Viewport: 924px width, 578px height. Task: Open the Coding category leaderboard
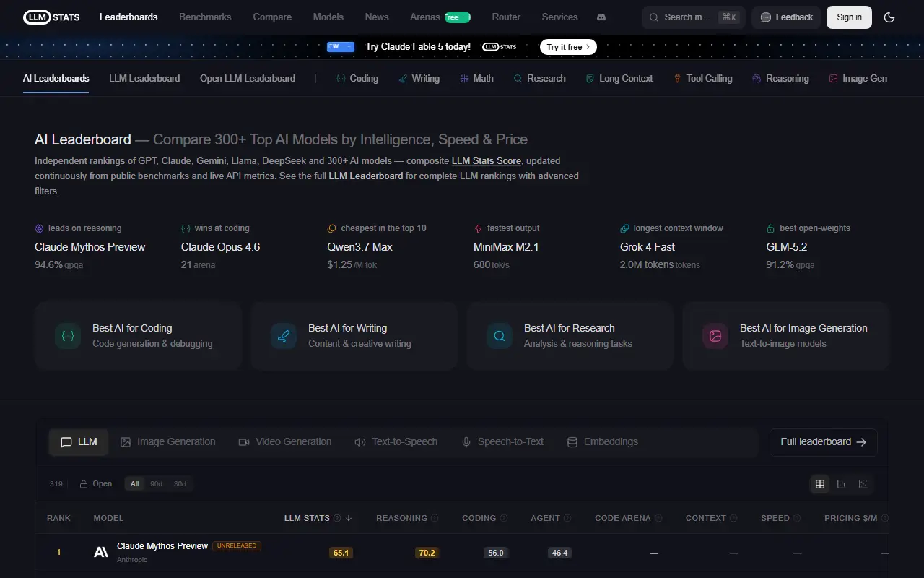coord(357,78)
